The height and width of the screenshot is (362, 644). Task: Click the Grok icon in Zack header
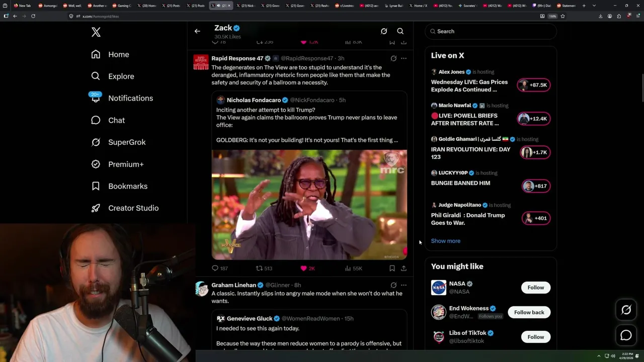tap(384, 31)
